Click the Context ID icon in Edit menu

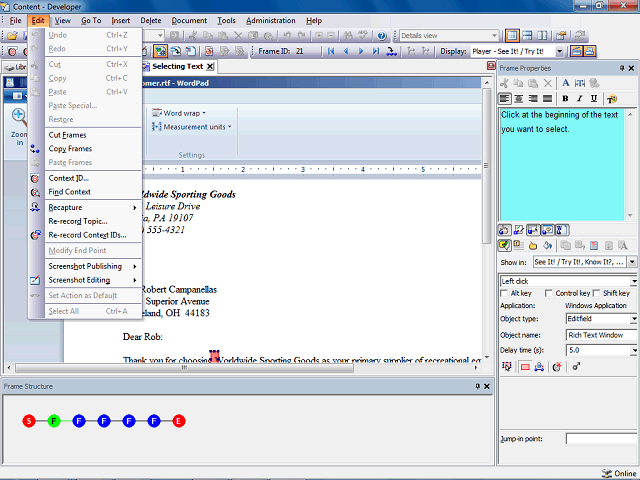tap(35, 178)
